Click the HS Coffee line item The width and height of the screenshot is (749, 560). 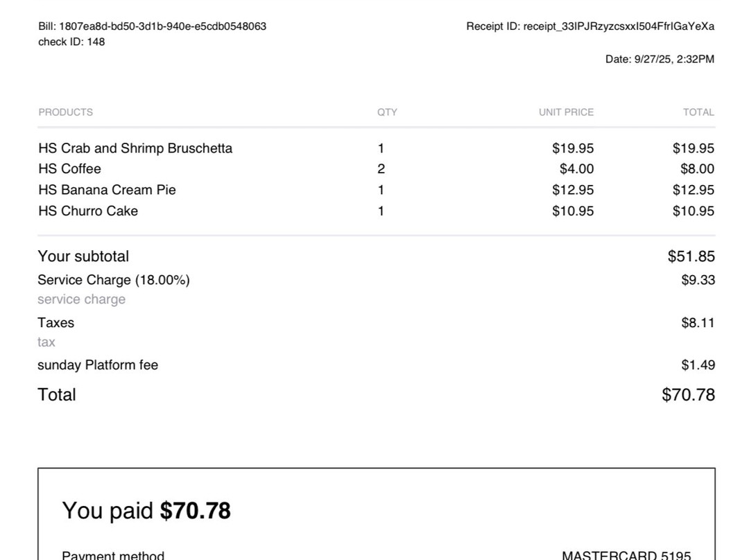pos(69,169)
